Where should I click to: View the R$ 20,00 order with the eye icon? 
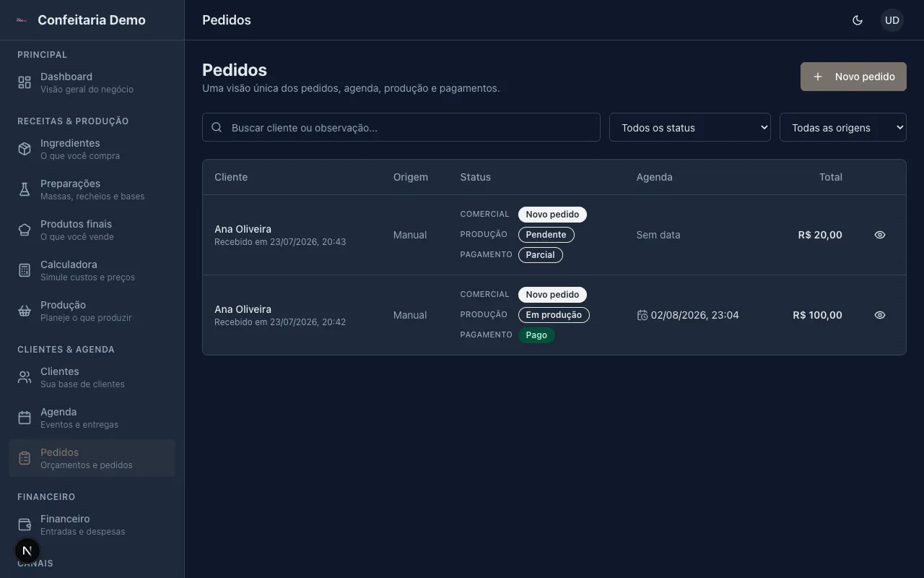click(x=880, y=235)
